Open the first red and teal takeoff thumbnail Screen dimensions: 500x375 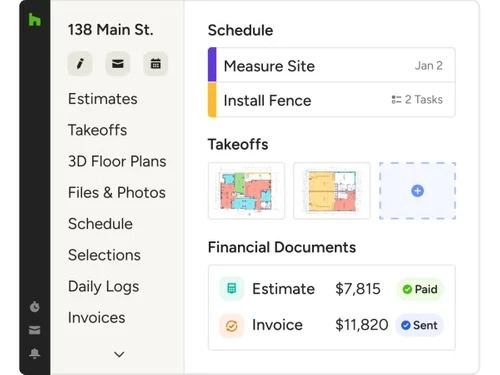coord(246,191)
